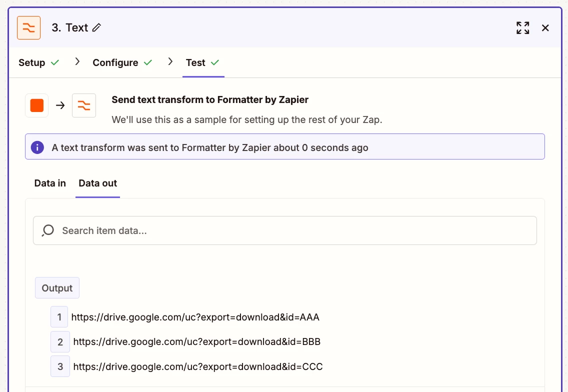Switch to Data in tab
The height and width of the screenshot is (392, 568).
tap(50, 183)
